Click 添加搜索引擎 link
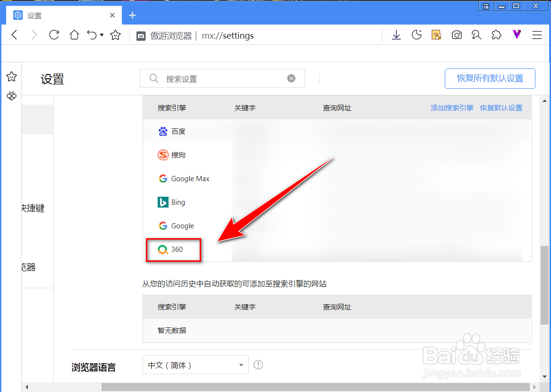This screenshot has width=551, height=392. point(452,108)
